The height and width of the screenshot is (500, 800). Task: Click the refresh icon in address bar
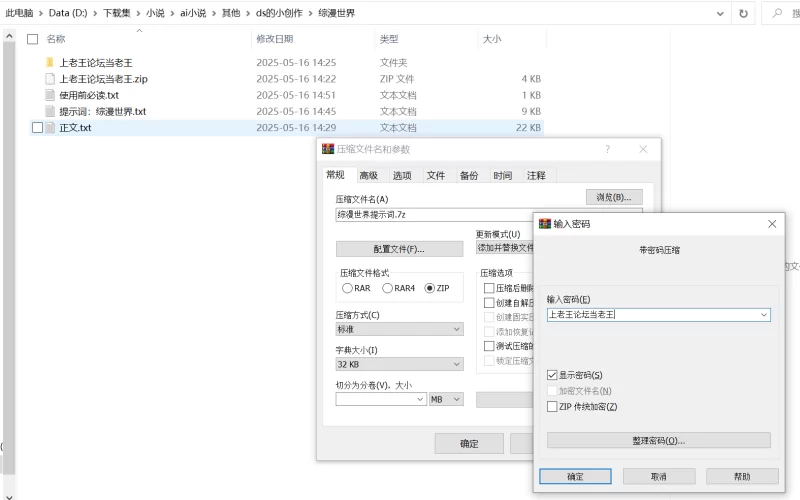coord(743,13)
